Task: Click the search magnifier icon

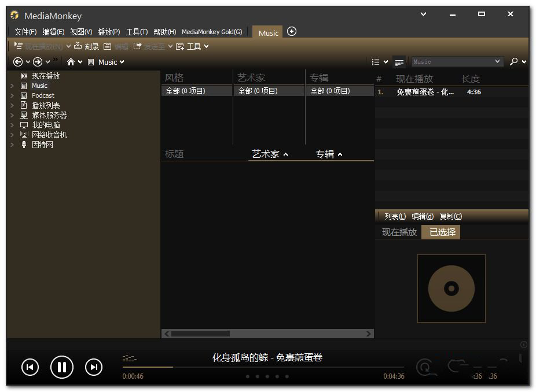Action: click(x=513, y=61)
